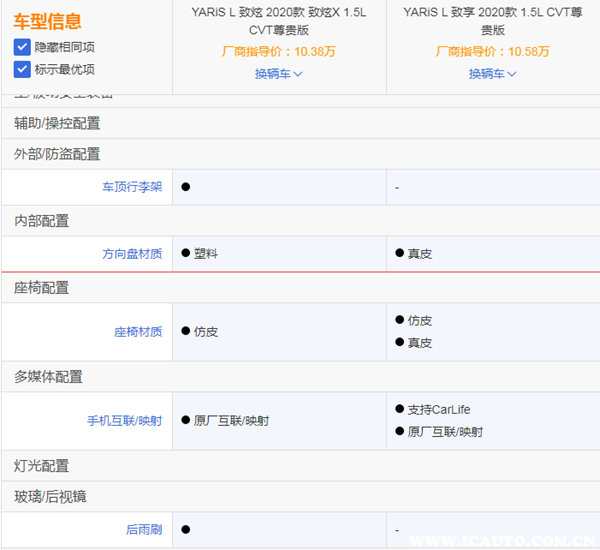Select the 内部配置 section header

pyautogui.click(x=41, y=221)
